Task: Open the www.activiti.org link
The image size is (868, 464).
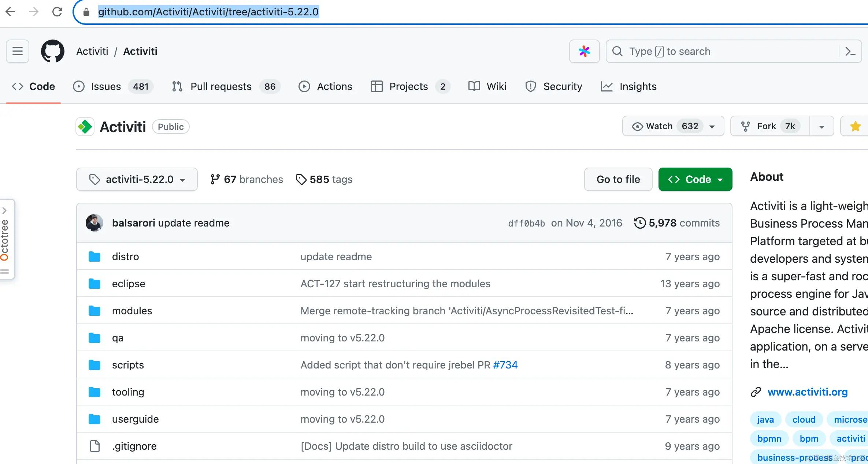Action: (x=807, y=392)
